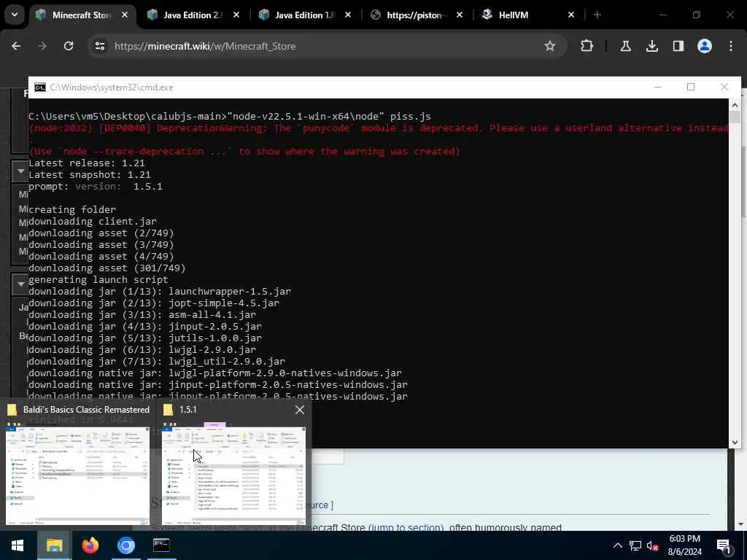The width and height of the screenshot is (747, 560).
Task: Collapse the first wiki sidebar section arrow
Action: (20, 171)
